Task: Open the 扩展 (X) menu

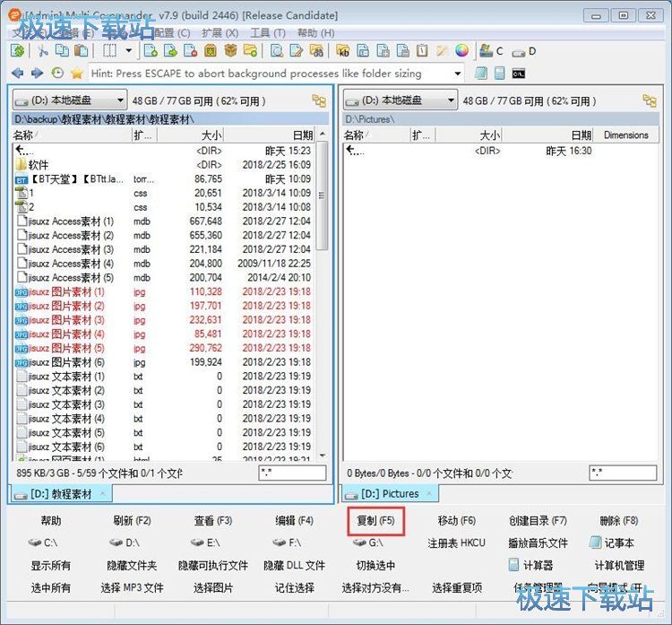Action: point(220,33)
